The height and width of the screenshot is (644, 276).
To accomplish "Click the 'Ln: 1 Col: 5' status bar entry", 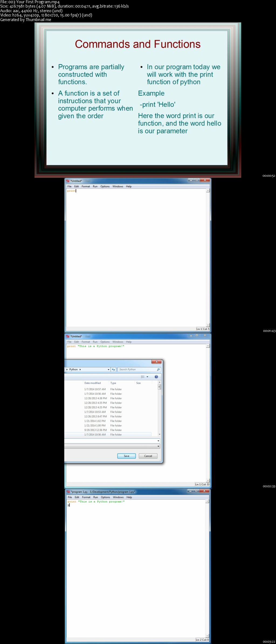I will pyautogui.click(x=203, y=329).
